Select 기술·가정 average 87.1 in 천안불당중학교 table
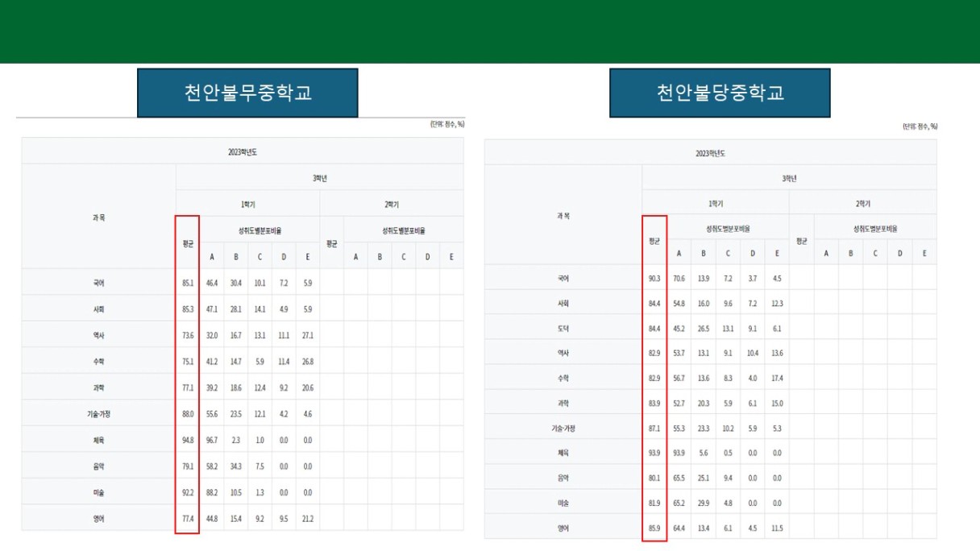 654,429
